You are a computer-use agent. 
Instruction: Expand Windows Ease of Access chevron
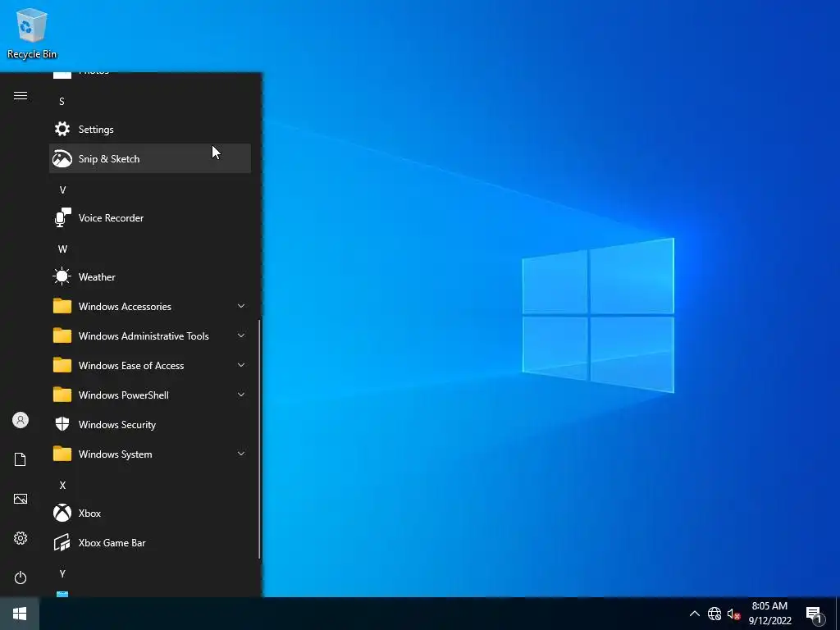pos(241,365)
